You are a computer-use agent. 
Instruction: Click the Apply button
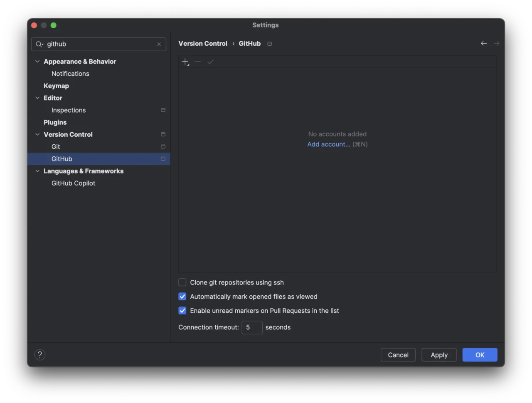[439, 355]
